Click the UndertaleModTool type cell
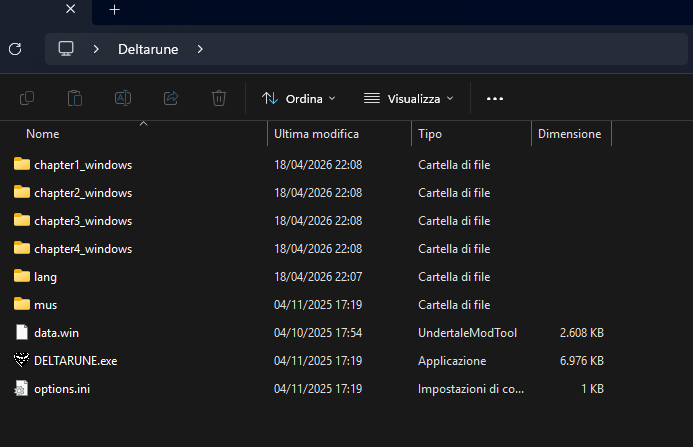The height and width of the screenshot is (447, 693). tap(468, 332)
